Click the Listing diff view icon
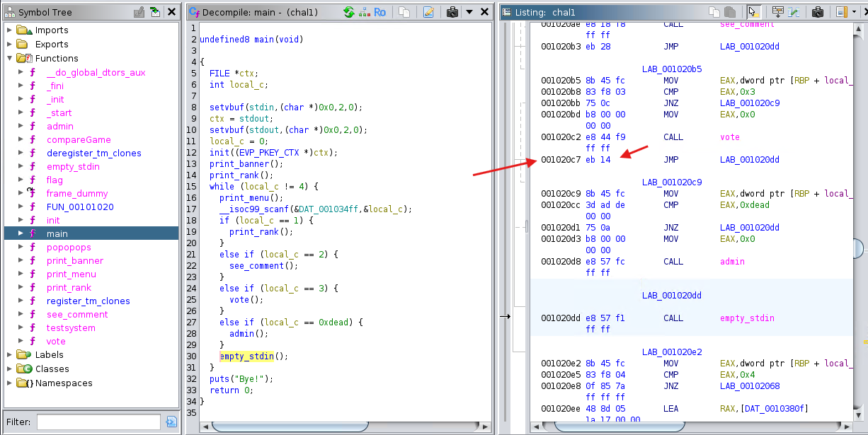This screenshot has height=435, width=868. pos(795,12)
